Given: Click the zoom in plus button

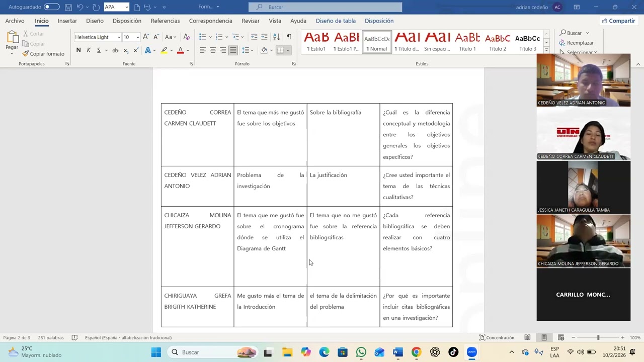Looking at the screenshot, I should tap(622, 337).
